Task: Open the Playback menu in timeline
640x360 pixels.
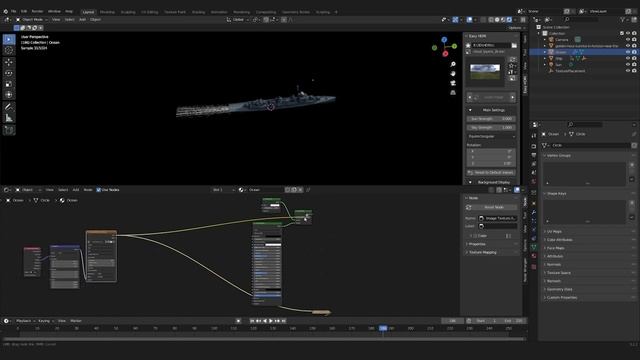Action: pos(24,321)
